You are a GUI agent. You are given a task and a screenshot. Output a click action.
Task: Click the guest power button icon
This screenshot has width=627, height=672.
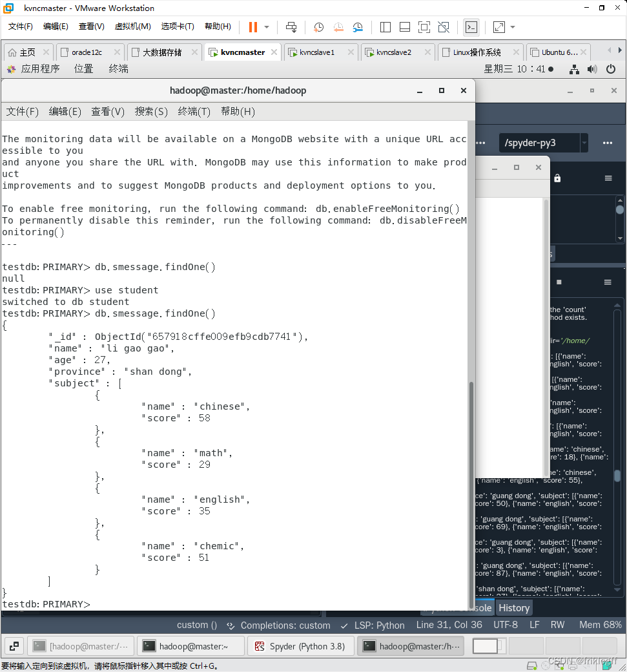click(x=610, y=68)
